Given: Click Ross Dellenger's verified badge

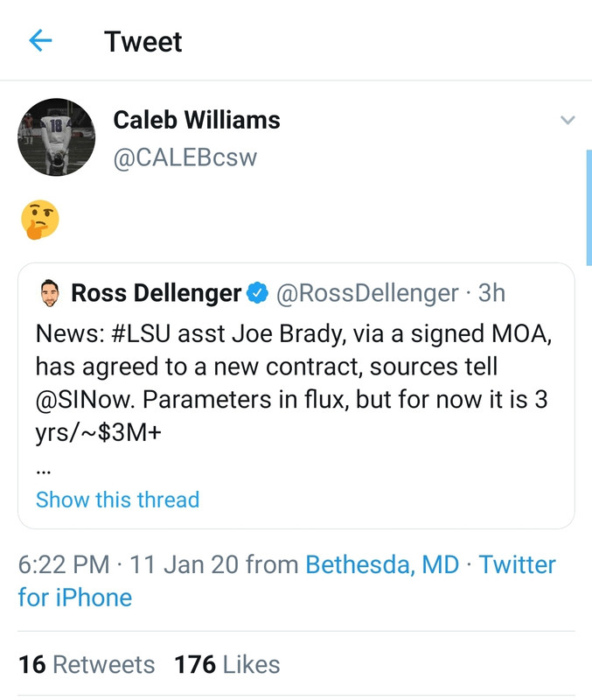Looking at the screenshot, I should pos(257,293).
